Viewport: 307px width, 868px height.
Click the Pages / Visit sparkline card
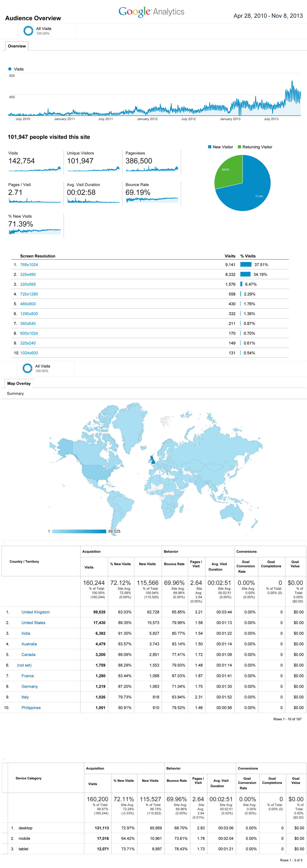click(35, 194)
